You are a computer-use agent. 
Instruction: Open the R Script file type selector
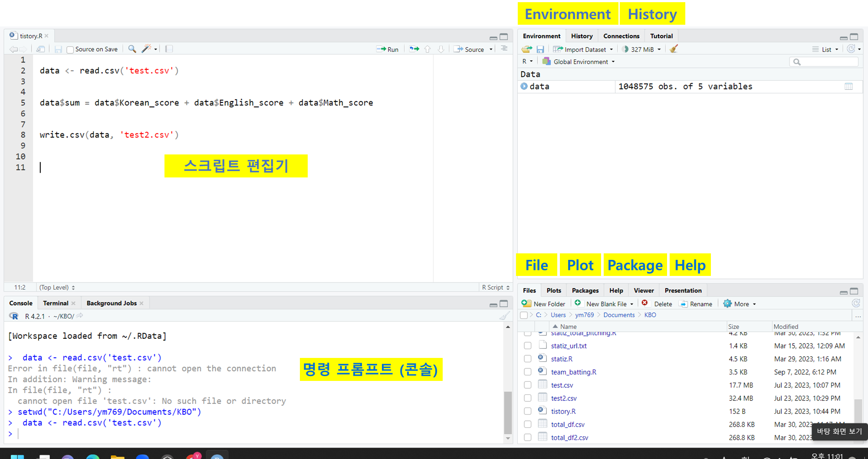click(496, 287)
